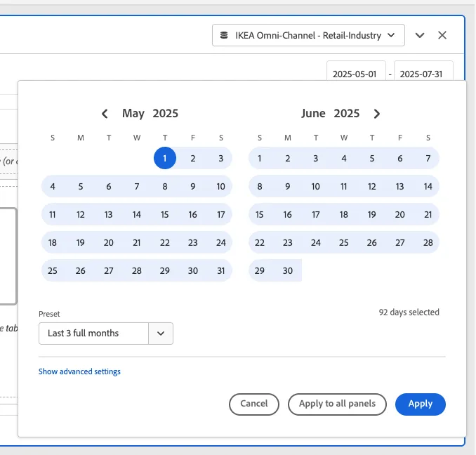476x455 pixels.
Task: Open Show advanced settings link
Action: [x=79, y=371]
